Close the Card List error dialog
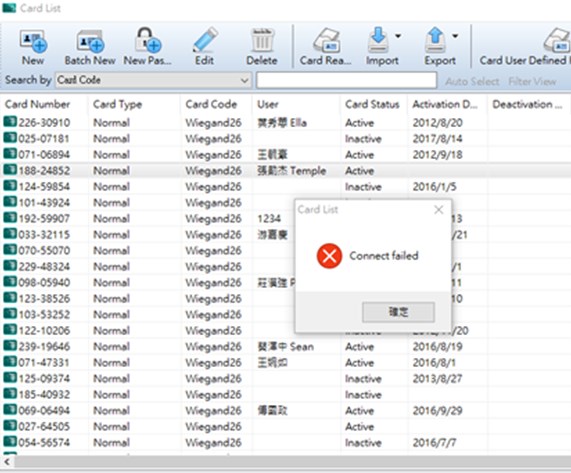Viewport: 571px width, 473px height. 439,210
